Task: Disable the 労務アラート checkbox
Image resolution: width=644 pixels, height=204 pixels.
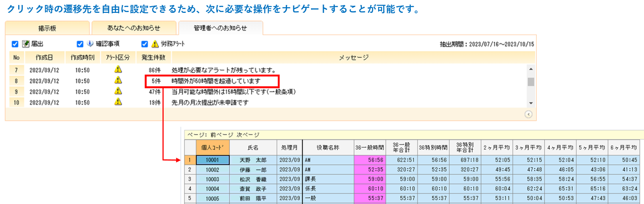Action: pos(145,44)
